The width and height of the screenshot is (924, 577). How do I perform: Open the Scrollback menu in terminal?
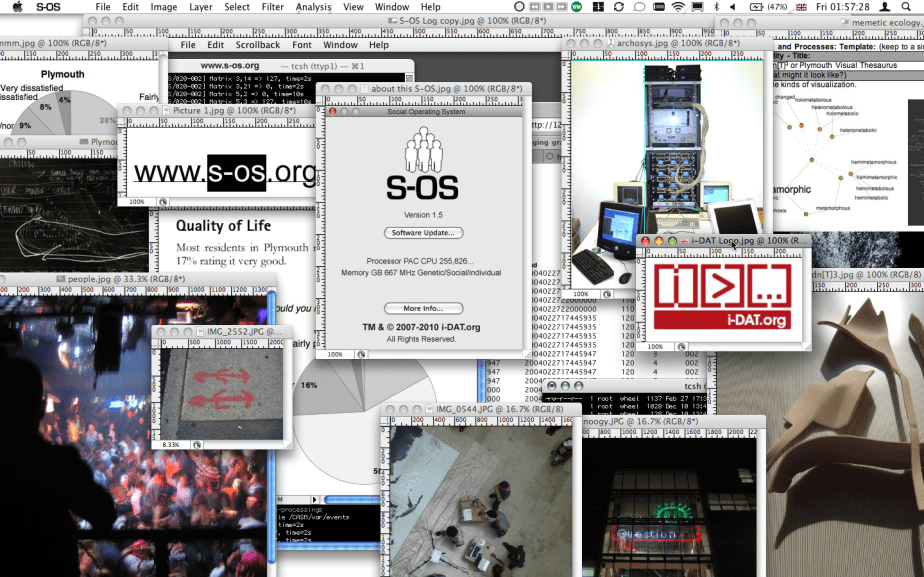tap(257, 45)
